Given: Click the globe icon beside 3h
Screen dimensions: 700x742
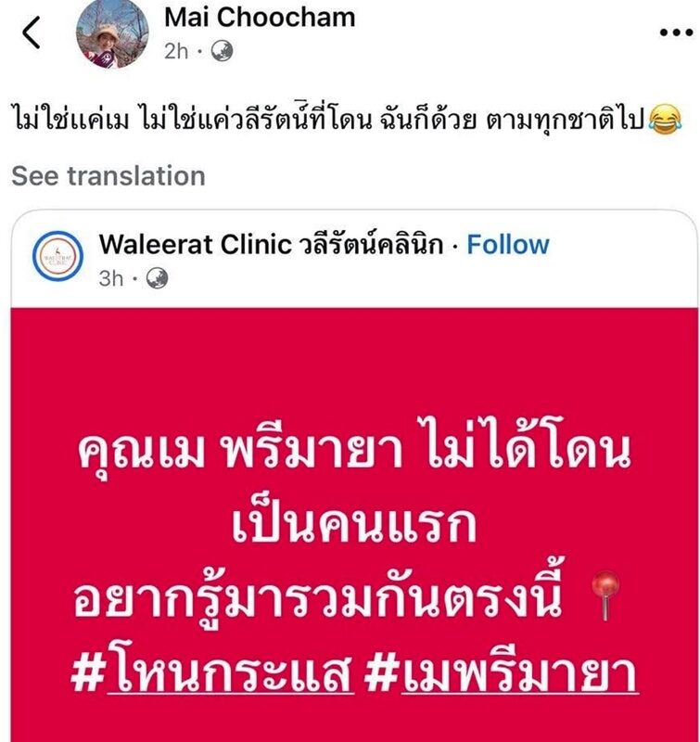Looking at the screenshot, I should tap(157, 278).
